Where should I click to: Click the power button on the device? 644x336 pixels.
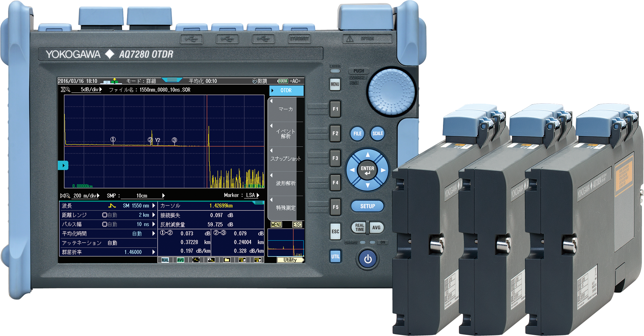(x=368, y=259)
